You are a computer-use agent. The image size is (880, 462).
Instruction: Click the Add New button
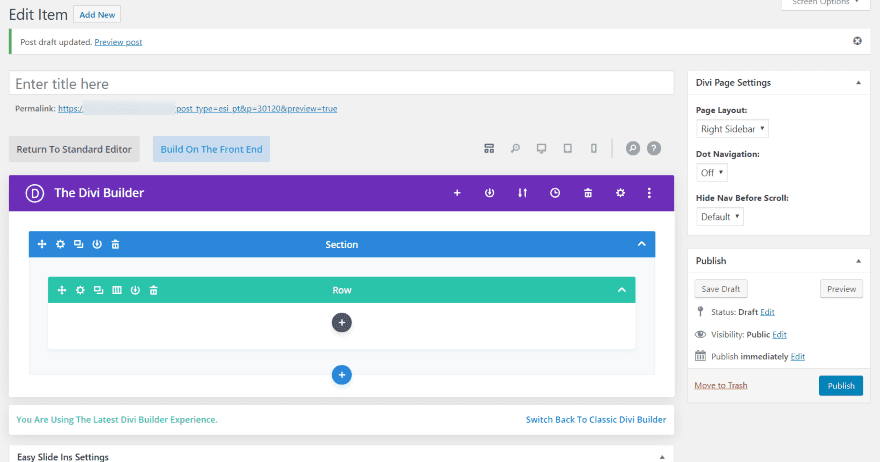[x=97, y=15]
